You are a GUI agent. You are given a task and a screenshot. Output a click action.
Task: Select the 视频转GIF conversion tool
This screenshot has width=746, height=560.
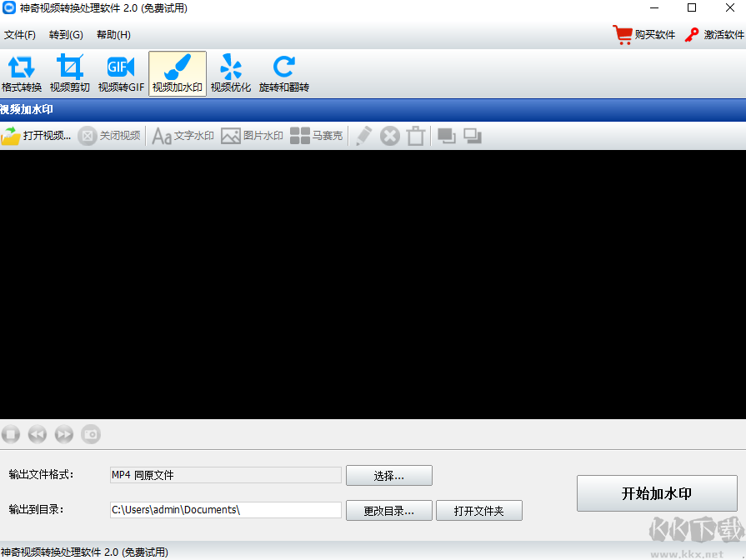point(121,73)
